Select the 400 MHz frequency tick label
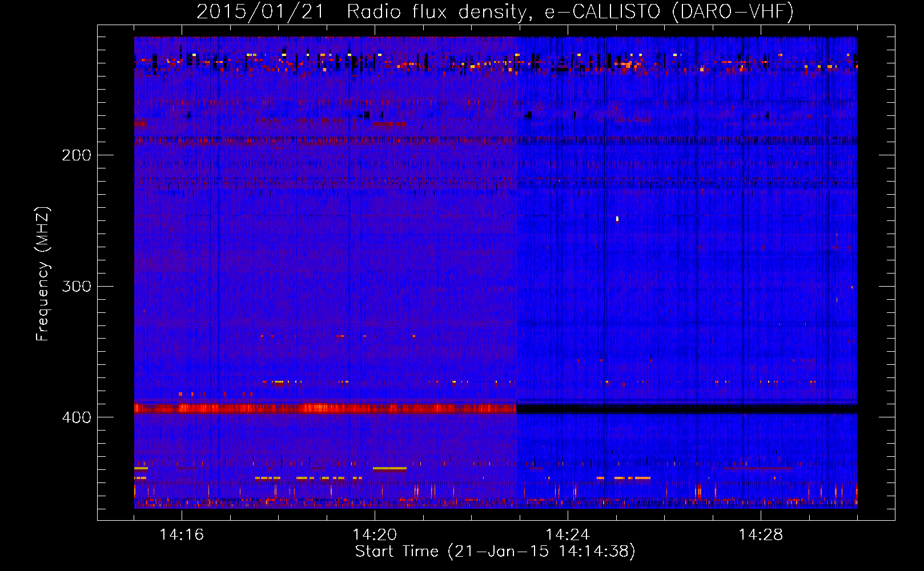The image size is (924, 571). click(77, 417)
